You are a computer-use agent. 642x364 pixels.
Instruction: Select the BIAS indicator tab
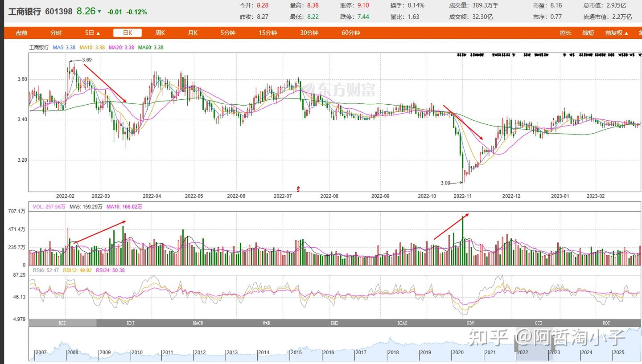[403, 323]
